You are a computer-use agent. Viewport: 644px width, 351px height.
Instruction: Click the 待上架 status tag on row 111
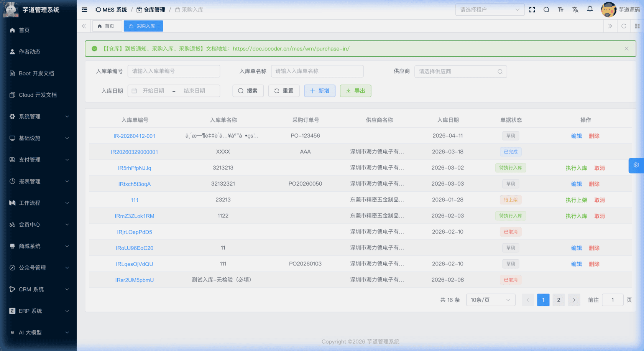[511, 199]
